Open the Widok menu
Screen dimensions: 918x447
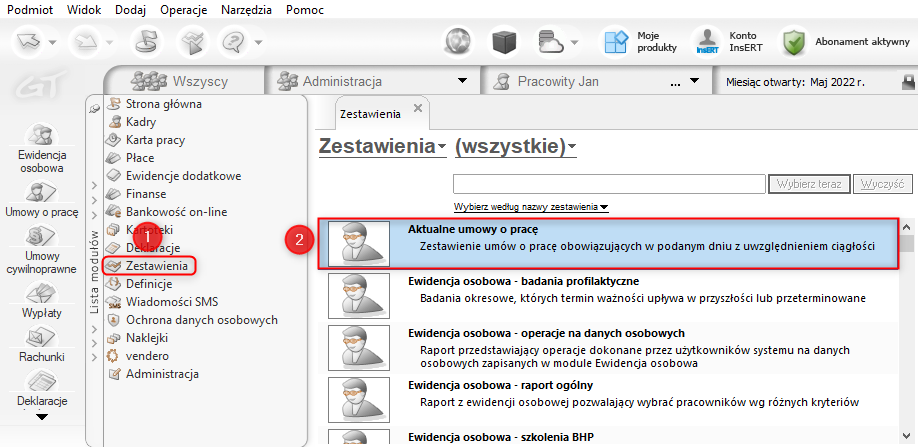point(84,10)
